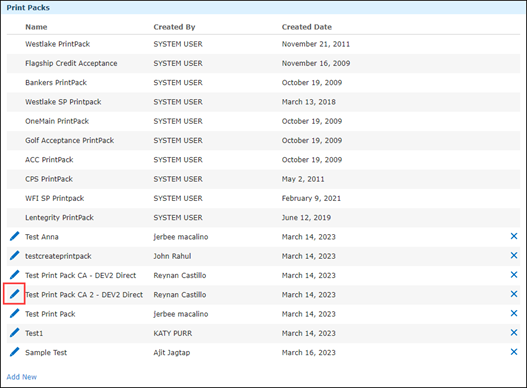Select ACC PrintPack name
The width and height of the screenshot is (527, 388).
click(49, 160)
